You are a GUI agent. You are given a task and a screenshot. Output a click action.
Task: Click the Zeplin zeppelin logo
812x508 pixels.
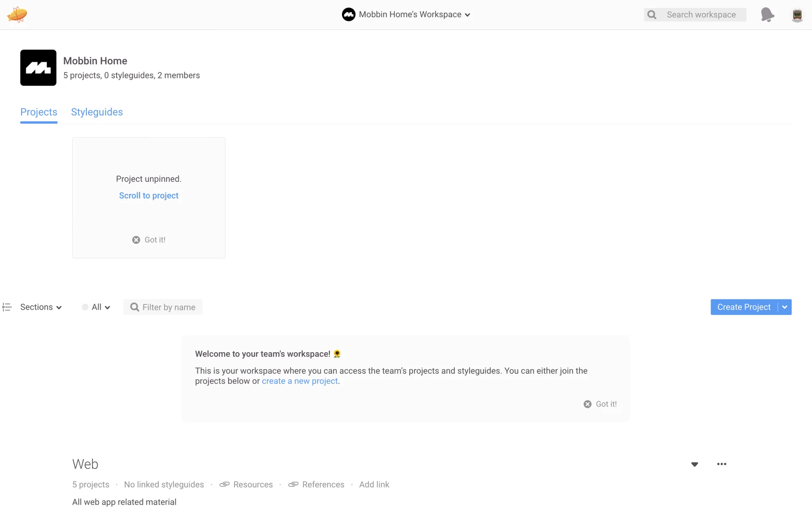[17, 15]
